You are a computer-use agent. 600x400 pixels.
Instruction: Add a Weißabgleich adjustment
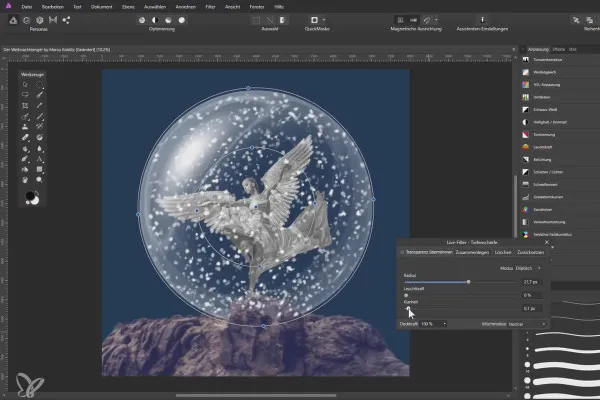pos(560,72)
